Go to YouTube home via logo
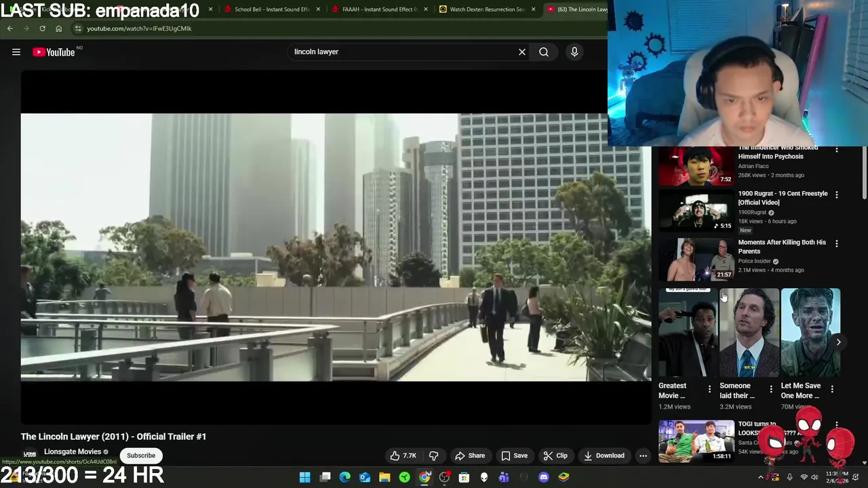The width and height of the screenshot is (868, 488). coord(54,52)
